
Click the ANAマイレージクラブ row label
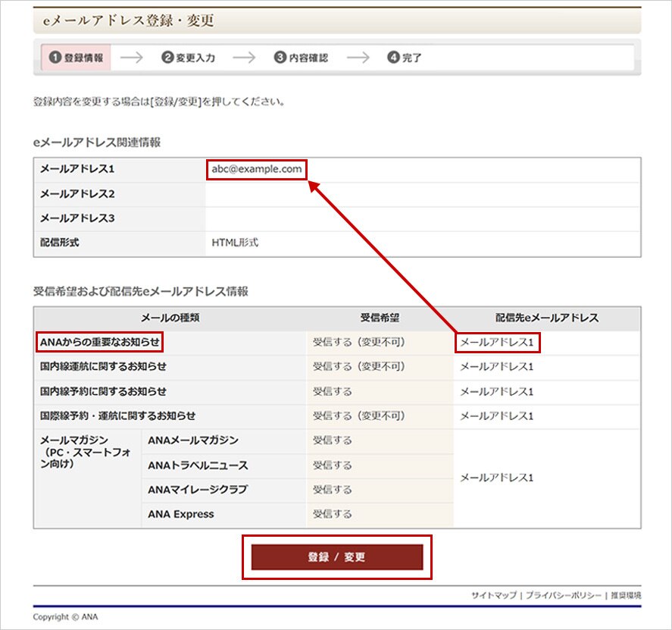click(x=198, y=490)
